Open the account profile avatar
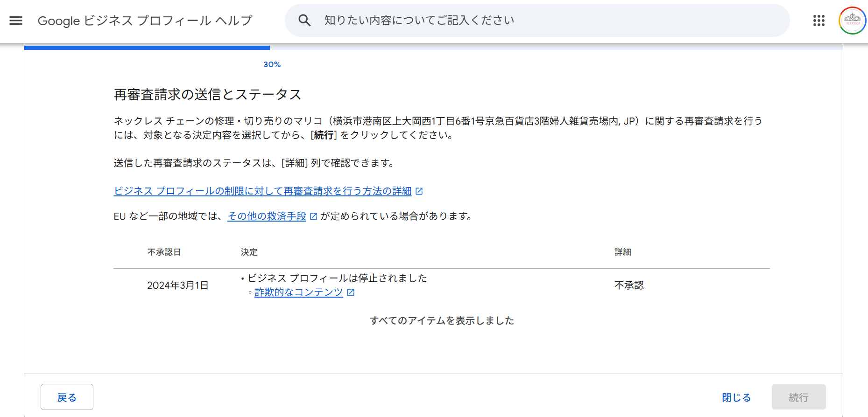Screen dimensions: 868x417 (853, 21)
